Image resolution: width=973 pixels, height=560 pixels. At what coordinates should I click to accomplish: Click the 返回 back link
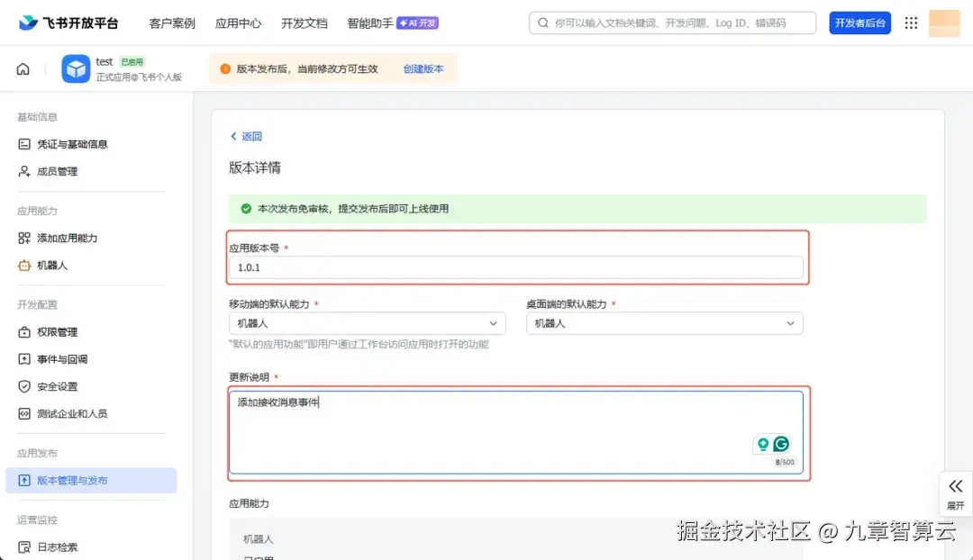(246, 137)
